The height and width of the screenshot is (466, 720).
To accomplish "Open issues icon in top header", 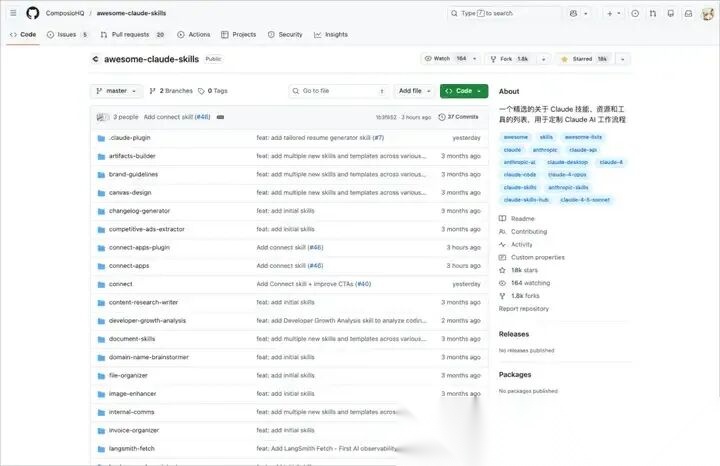I will [635, 13].
